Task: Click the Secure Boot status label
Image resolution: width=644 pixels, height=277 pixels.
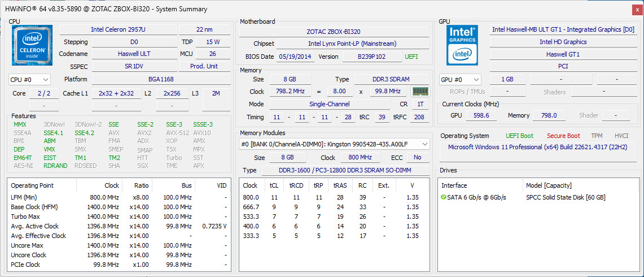Action: click(x=563, y=136)
